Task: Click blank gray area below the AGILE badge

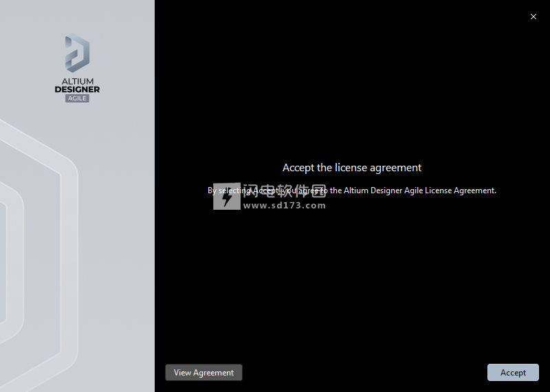Action: (x=77, y=131)
